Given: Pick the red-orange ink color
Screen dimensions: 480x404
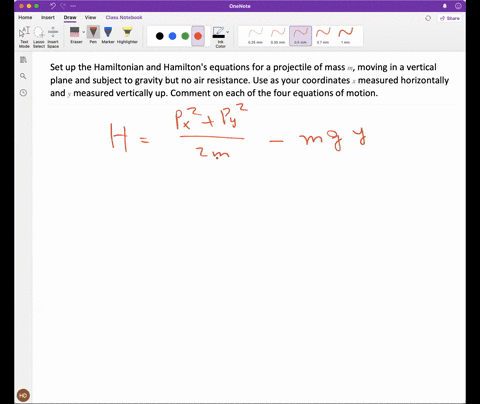Looking at the screenshot, I should point(198,36).
